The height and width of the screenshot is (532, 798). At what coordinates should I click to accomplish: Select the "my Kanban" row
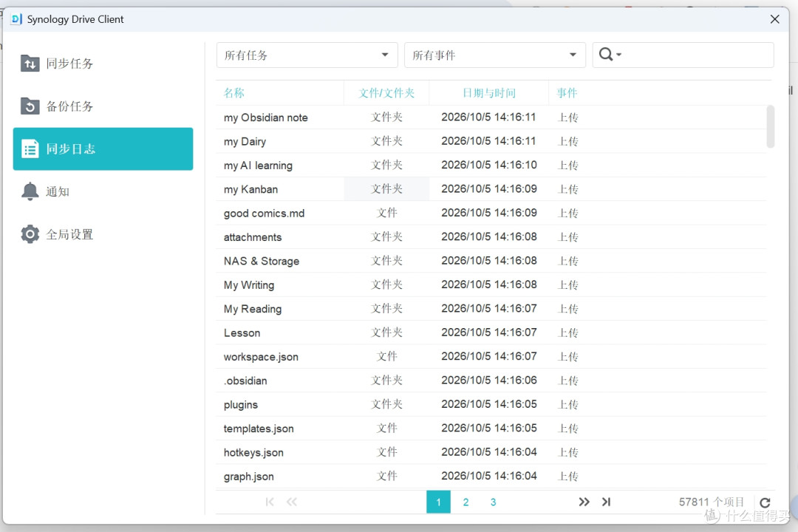(491, 189)
